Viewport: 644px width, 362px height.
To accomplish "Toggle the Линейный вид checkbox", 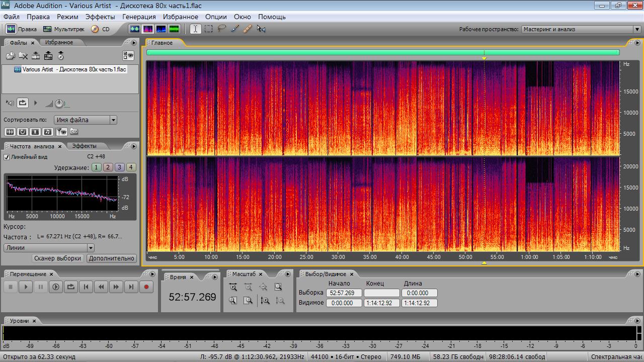I will pyautogui.click(x=7, y=157).
